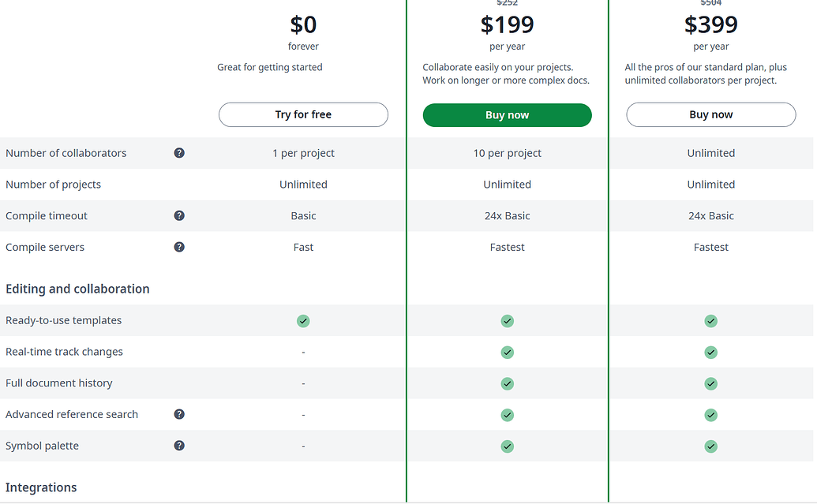Click the $0 forever price label
Viewport: 817px width, 504px height.
303,32
